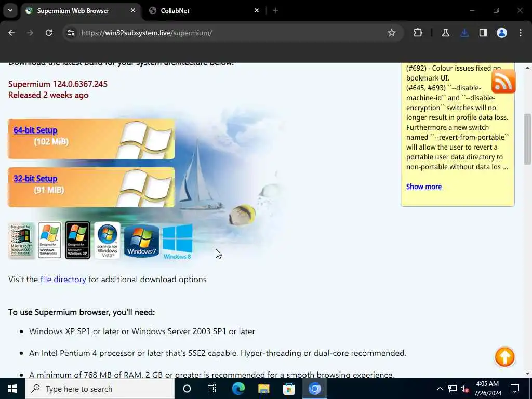Open Task View in taskbar
This screenshot has height=399, width=532.
[x=212, y=389]
